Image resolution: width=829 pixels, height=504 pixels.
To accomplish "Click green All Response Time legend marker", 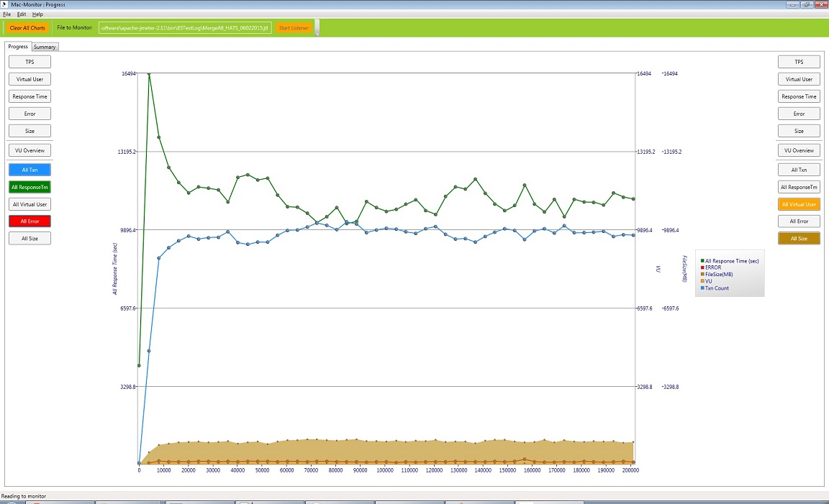I will pos(702,261).
